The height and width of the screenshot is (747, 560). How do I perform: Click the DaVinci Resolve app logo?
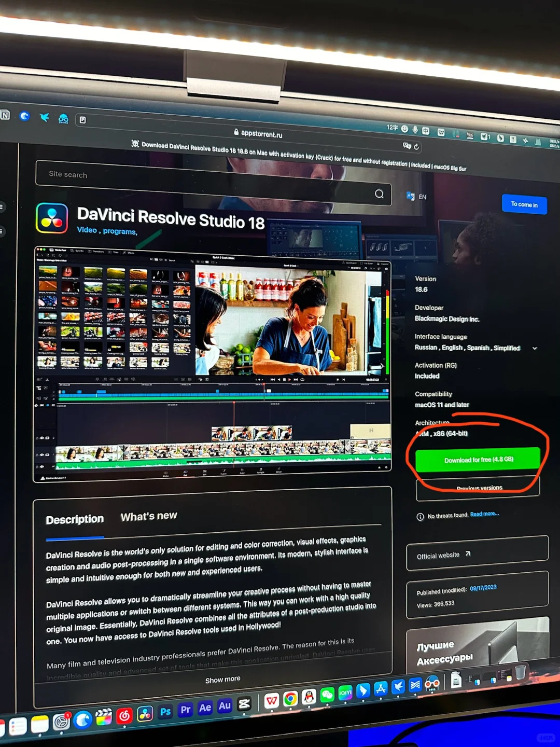[52, 218]
